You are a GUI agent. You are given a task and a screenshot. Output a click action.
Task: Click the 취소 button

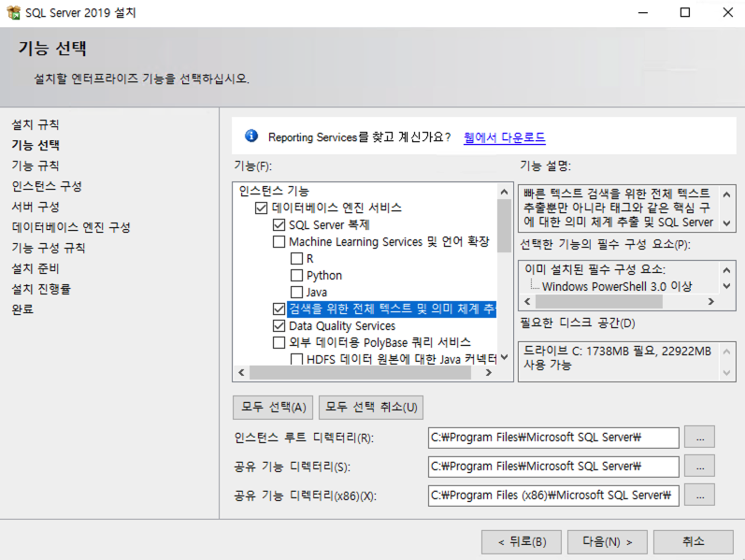(x=694, y=542)
